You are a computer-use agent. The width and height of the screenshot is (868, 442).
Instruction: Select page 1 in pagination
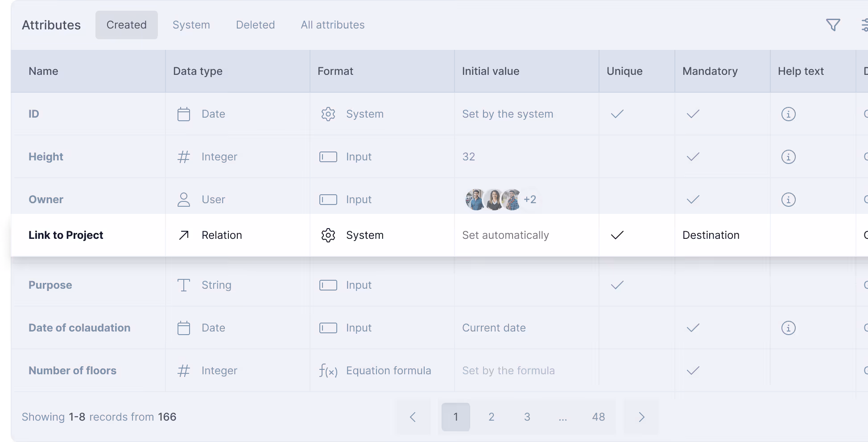pos(456,417)
